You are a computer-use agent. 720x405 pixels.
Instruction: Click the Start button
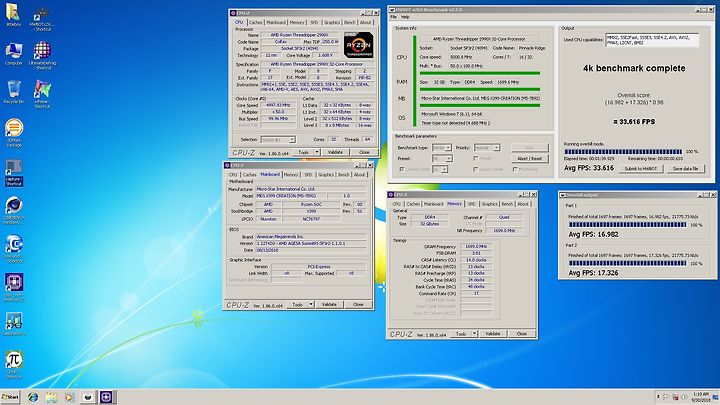tap(10, 397)
